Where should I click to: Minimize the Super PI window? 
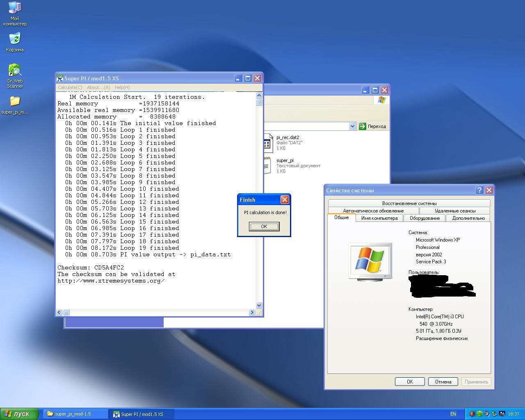(x=238, y=78)
